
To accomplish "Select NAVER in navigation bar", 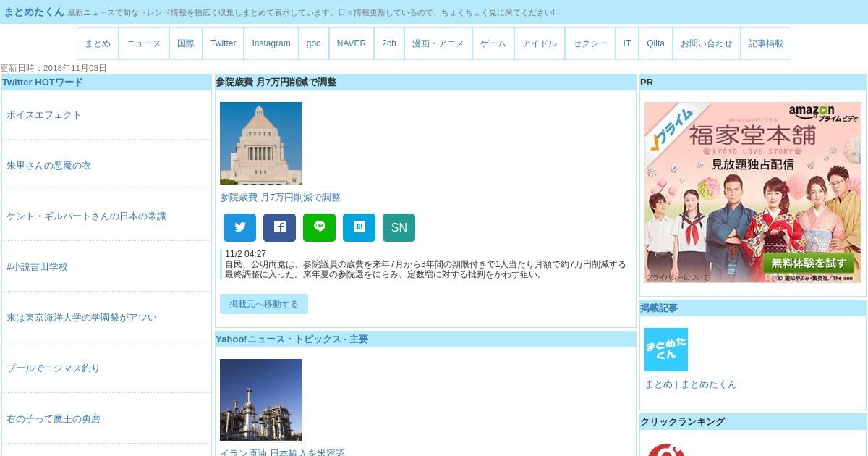I will pos(352,43).
